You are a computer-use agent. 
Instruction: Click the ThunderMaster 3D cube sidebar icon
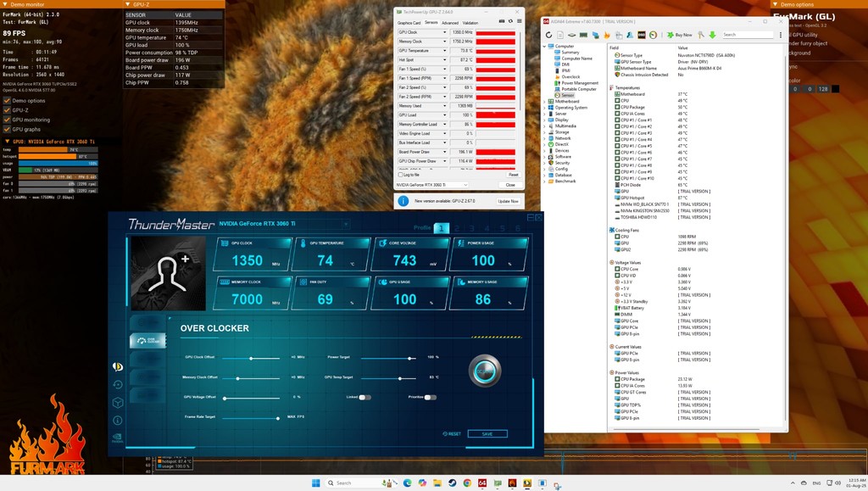click(117, 403)
